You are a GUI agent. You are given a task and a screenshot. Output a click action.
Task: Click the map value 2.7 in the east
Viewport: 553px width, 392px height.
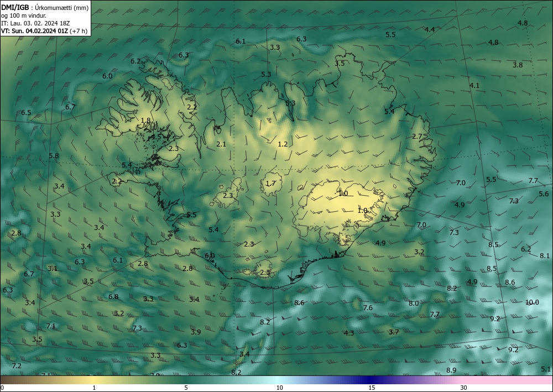tap(417, 137)
